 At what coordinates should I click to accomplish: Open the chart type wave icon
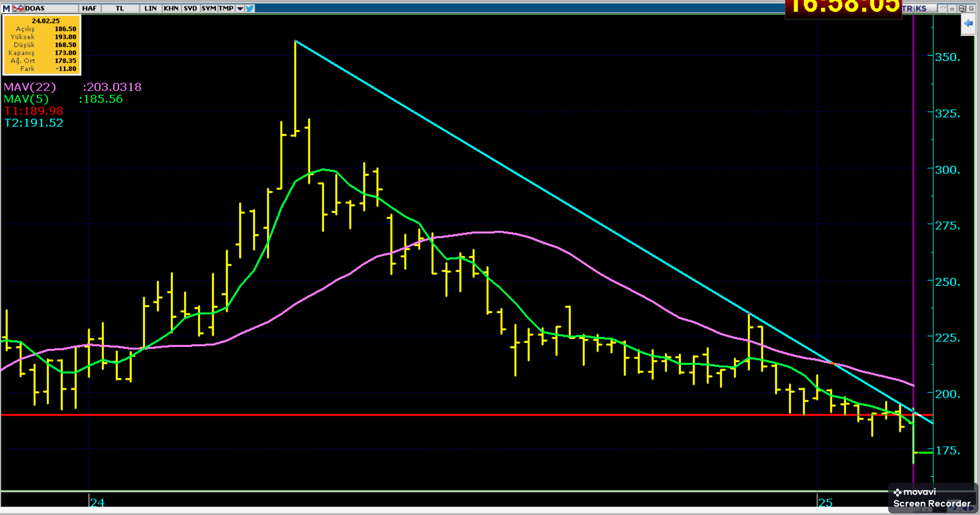(x=18, y=8)
